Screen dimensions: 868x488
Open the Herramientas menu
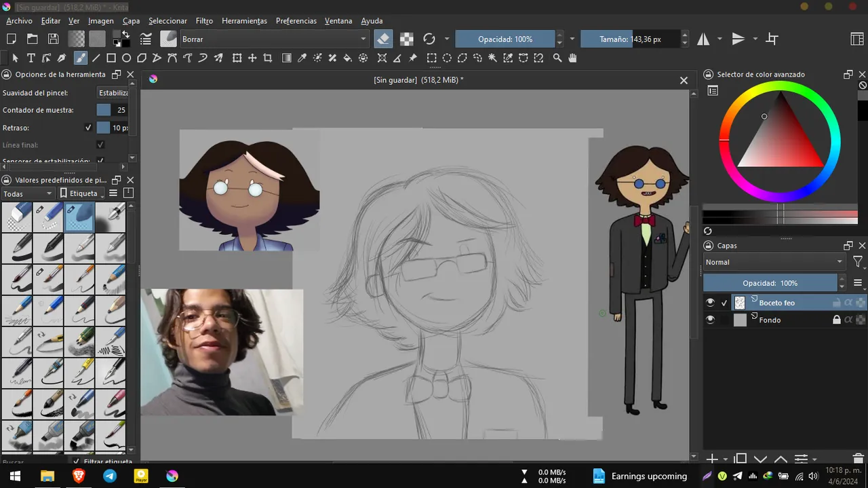pyautogui.click(x=244, y=21)
